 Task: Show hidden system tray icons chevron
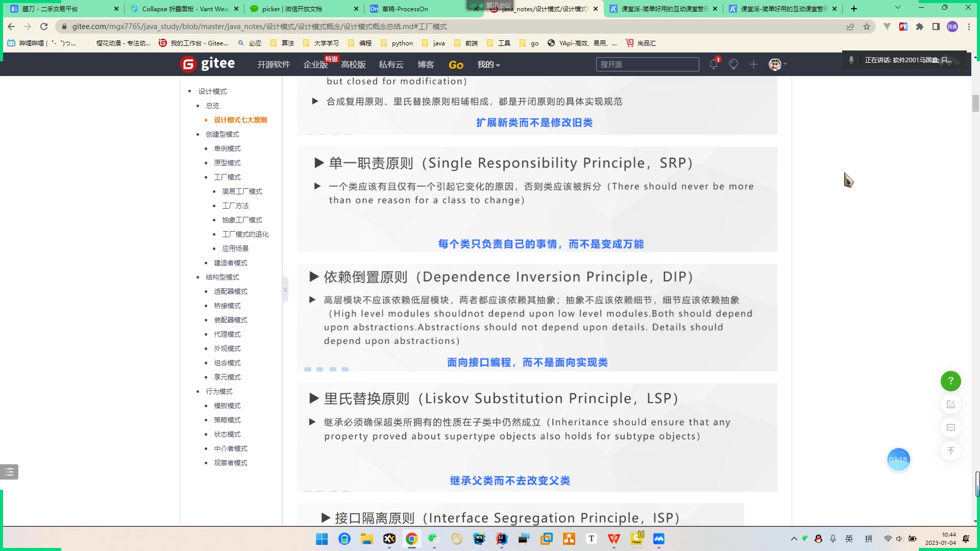[x=794, y=539]
